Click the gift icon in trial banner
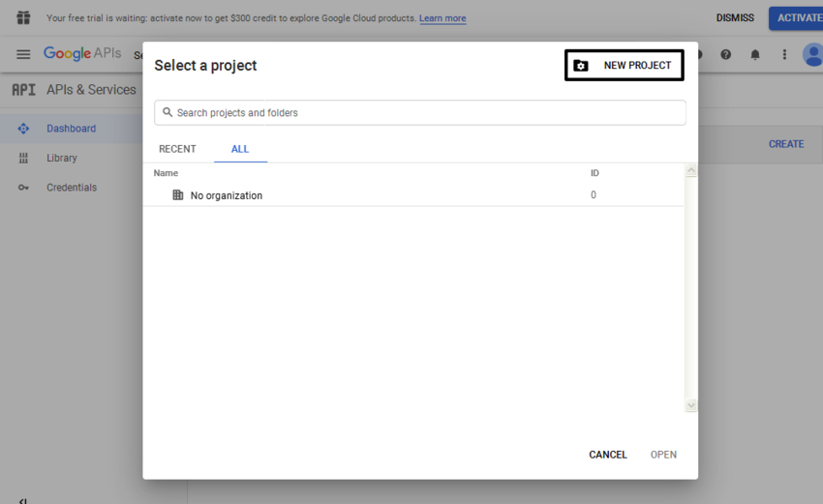Viewport: 823px width, 504px height. [x=23, y=17]
